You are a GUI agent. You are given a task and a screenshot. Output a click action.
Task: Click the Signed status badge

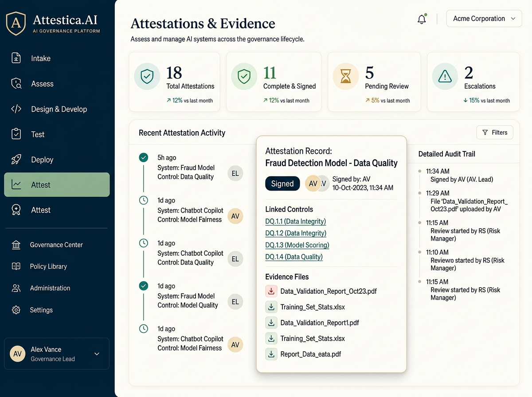[x=282, y=183]
